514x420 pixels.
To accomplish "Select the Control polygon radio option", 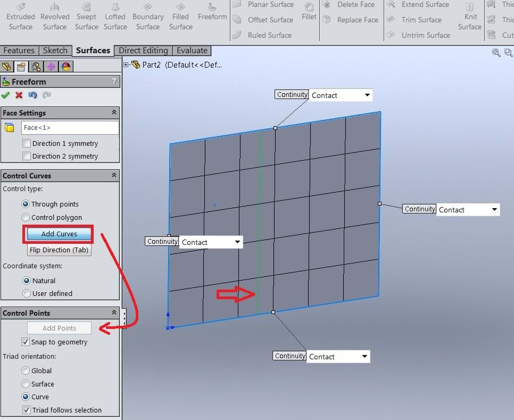I will coord(26,217).
